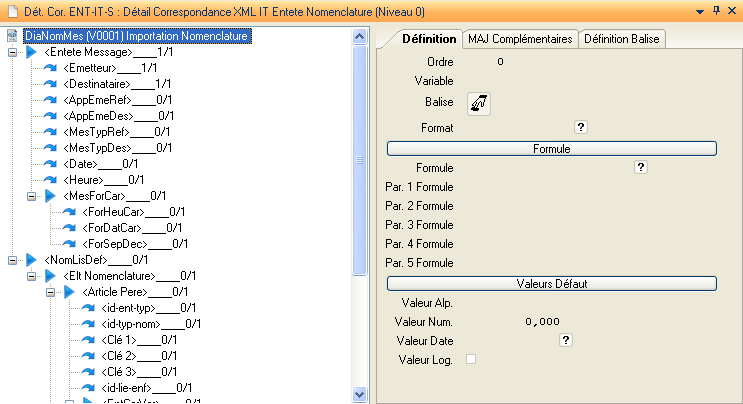Click the document icon of DiaNomMes root

pyautogui.click(x=11, y=36)
